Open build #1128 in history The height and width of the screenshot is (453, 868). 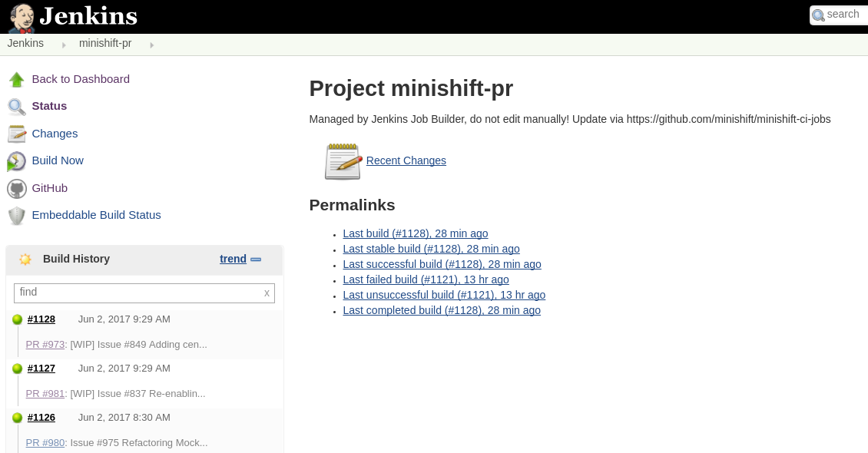[41, 319]
